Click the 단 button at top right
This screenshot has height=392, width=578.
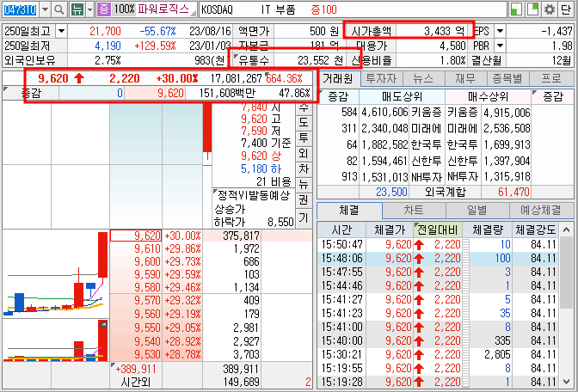566,9
